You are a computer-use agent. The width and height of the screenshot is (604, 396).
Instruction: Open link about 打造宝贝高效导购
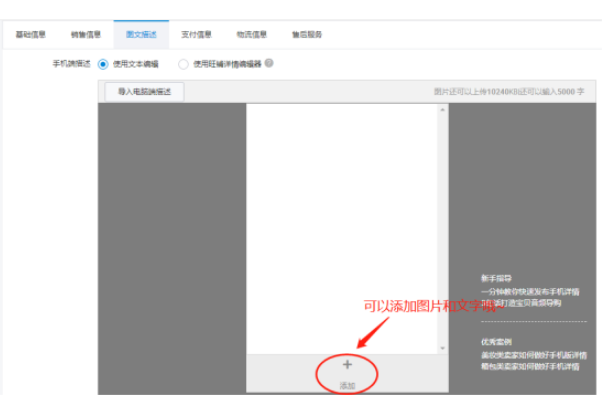tap(521, 303)
